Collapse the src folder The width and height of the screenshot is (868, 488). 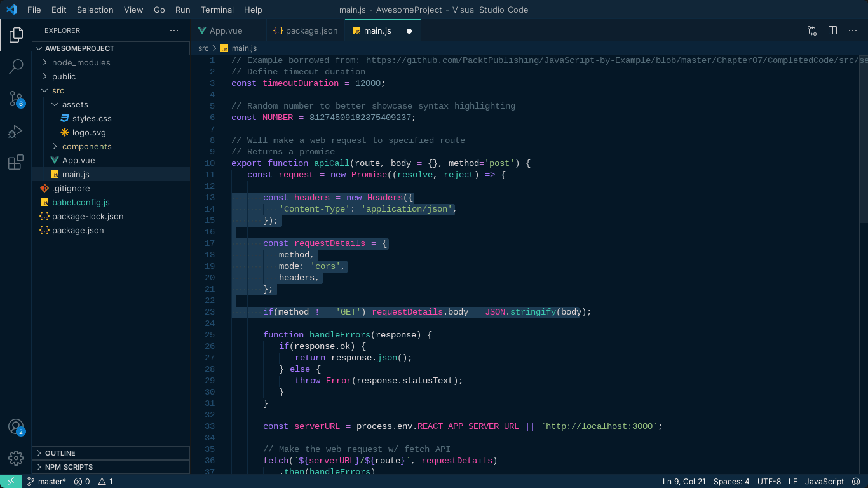point(111,90)
